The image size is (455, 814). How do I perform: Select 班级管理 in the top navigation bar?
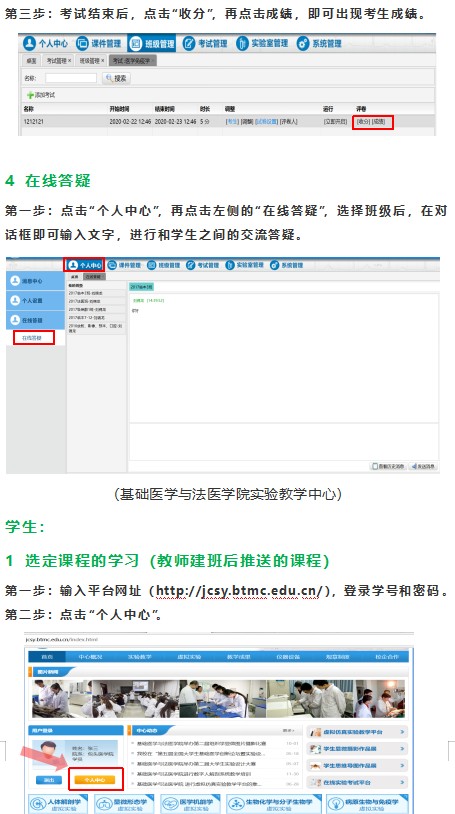pyautogui.click(x=152, y=44)
